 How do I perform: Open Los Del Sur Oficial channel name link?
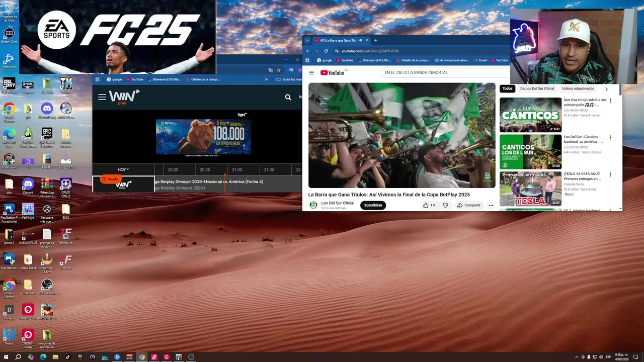338,203
